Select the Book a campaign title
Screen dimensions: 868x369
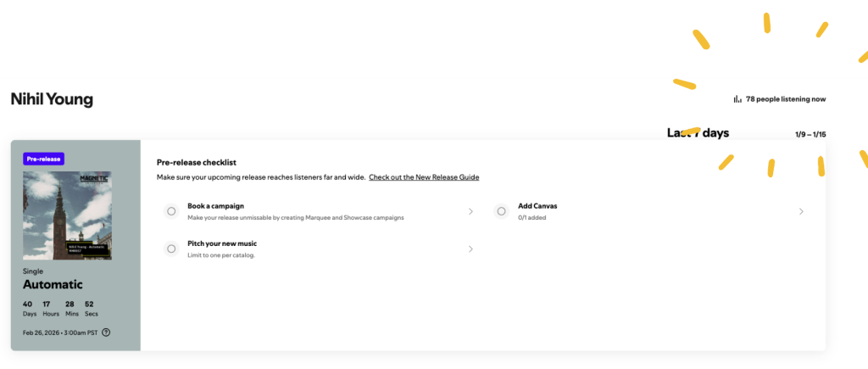point(215,206)
